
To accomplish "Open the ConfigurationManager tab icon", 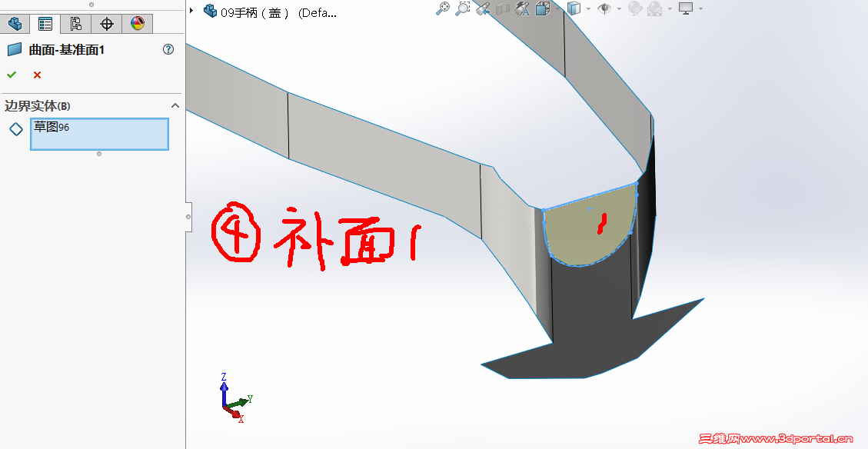I will point(75,24).
